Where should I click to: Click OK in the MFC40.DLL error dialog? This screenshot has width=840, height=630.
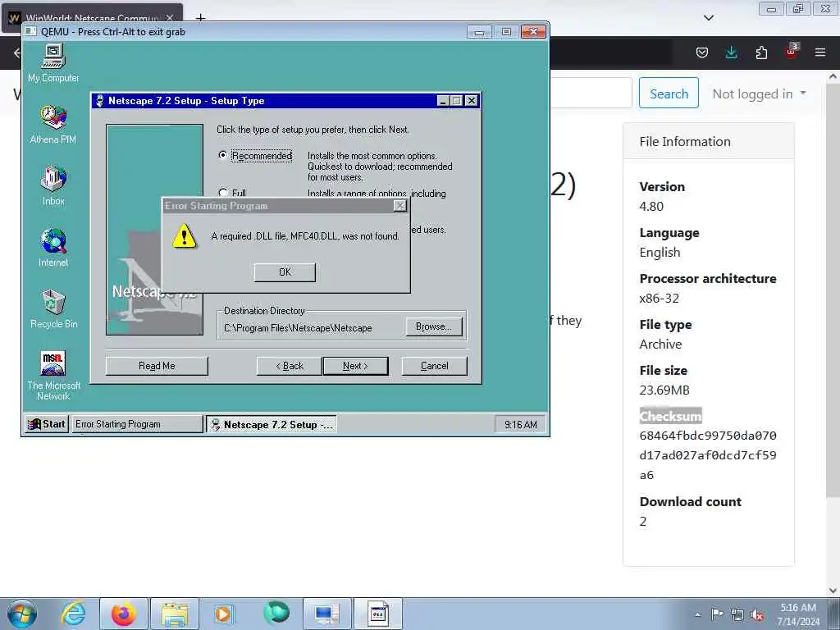click(285, 272)
